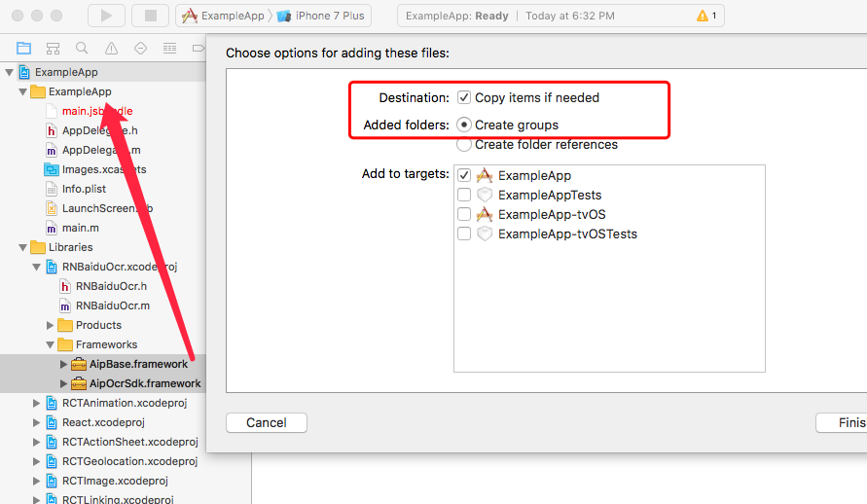Select ExampleApp-tvOS row in targets list

click(609, 214)
